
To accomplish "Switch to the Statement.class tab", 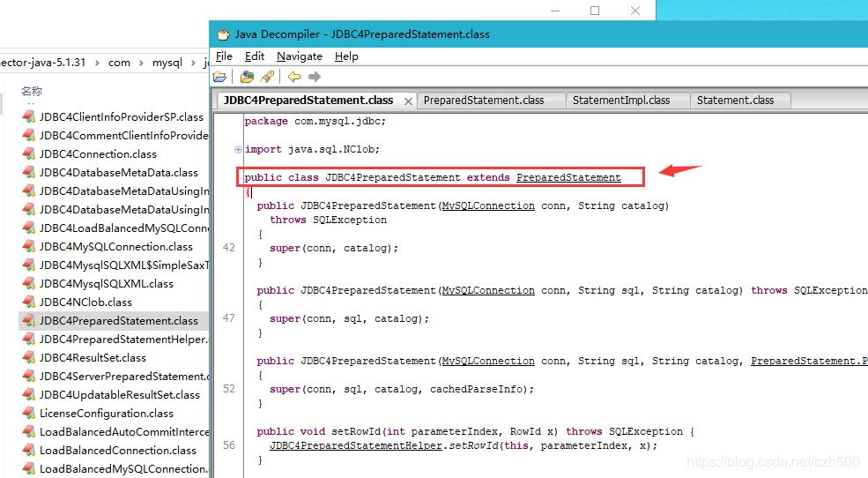I will pyautogui.click(x=735, y=101).
